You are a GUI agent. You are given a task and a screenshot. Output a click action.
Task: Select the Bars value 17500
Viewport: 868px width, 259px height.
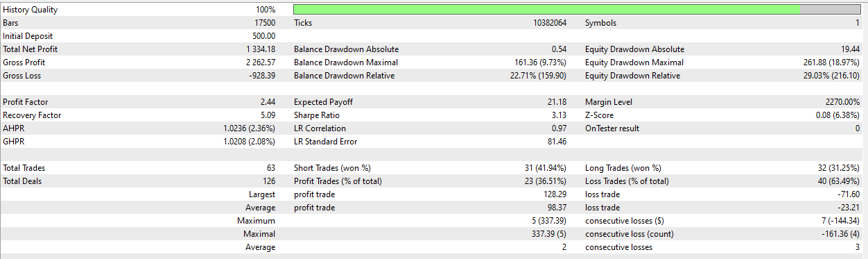265,23
